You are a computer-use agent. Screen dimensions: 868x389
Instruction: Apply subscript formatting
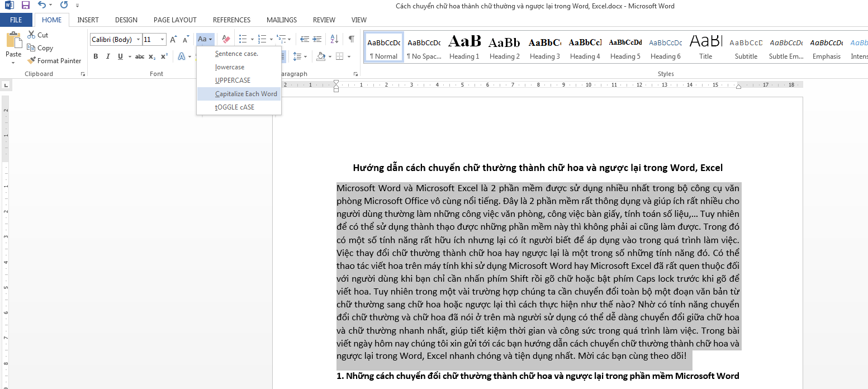[151, 56]
